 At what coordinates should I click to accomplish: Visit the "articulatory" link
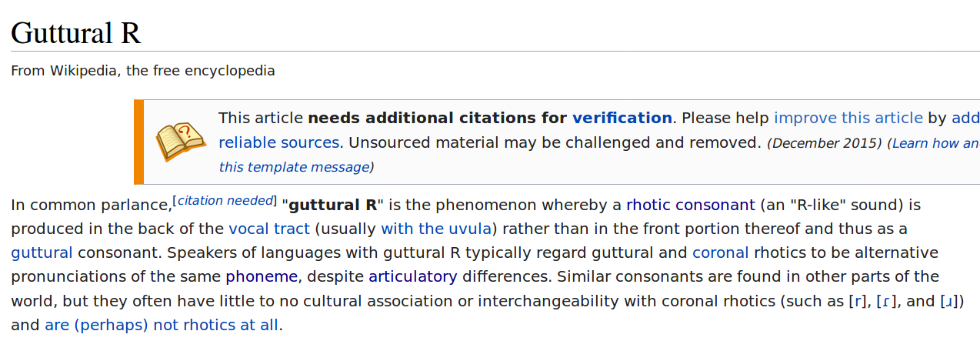pos(412,276)
